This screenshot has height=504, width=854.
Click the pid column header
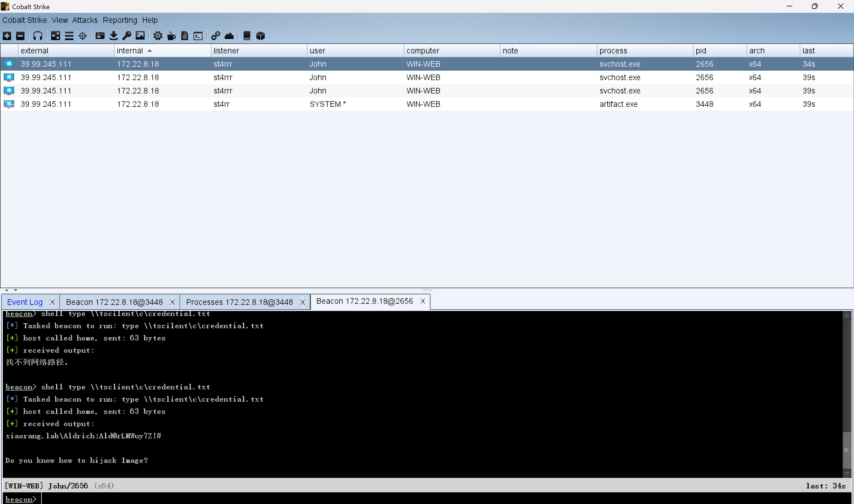tap(701, 51)
